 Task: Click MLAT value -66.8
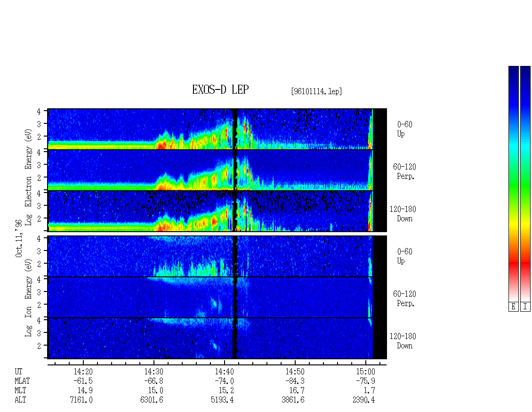pos(153,381)
